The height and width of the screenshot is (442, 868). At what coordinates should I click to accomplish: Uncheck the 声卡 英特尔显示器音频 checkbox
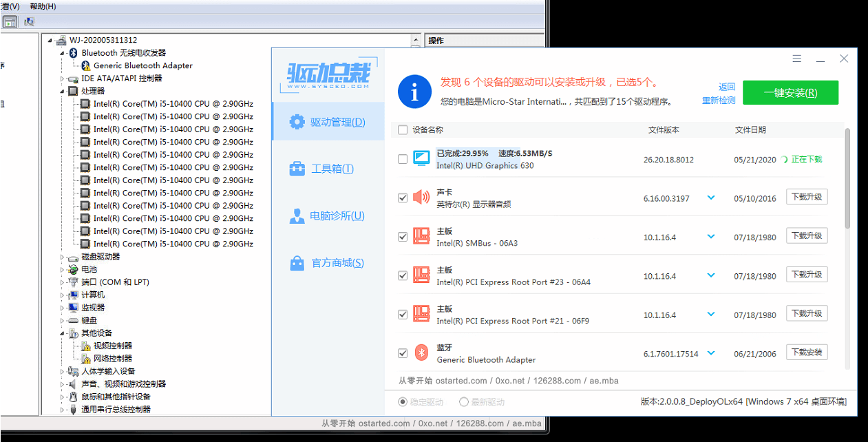[403, 198]
